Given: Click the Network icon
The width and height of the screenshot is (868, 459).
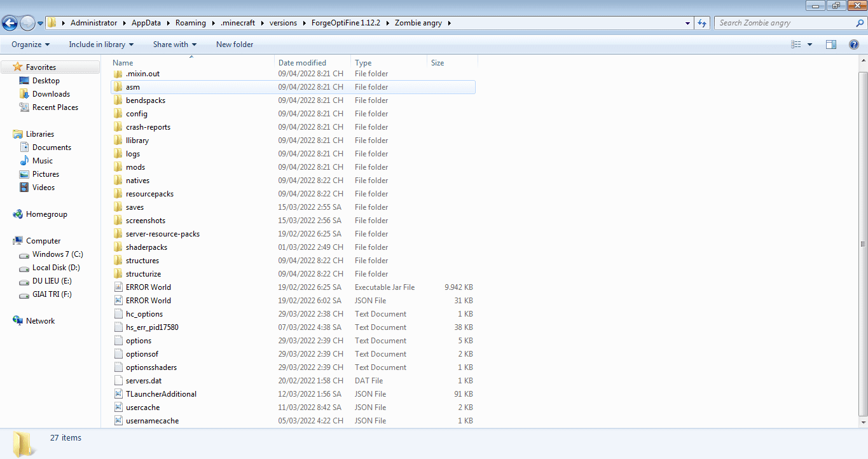Looking at the screenshot, I should (18, 321).
